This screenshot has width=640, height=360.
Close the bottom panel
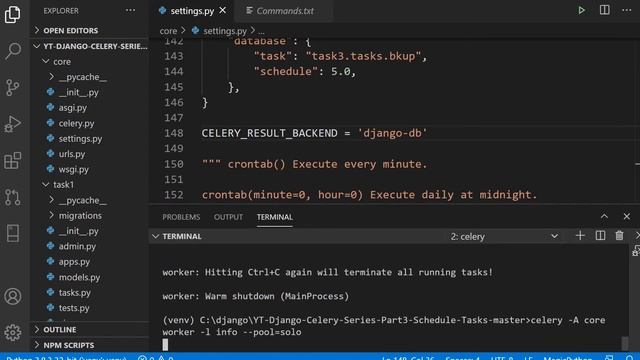(627, 216)
